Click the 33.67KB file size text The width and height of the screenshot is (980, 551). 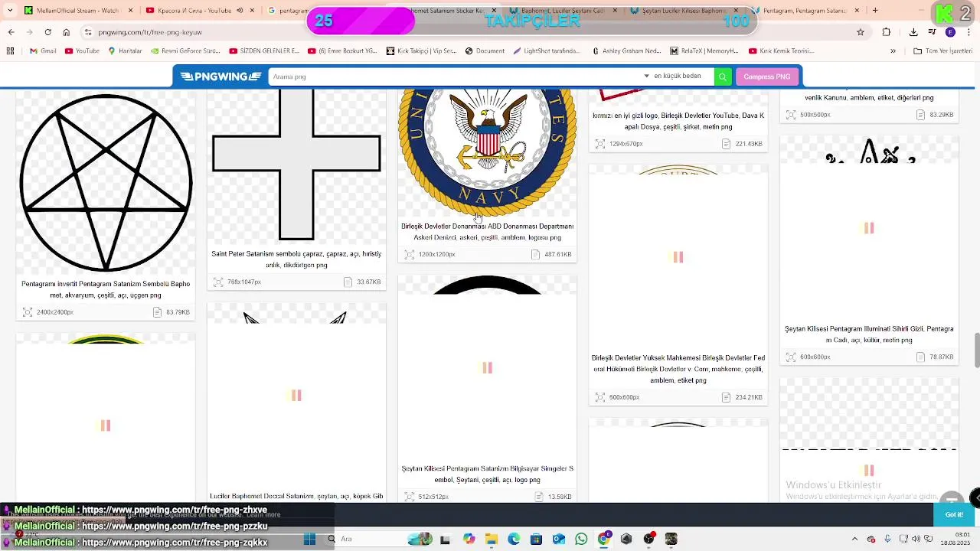pyautogui.click(x=368, y=282)
